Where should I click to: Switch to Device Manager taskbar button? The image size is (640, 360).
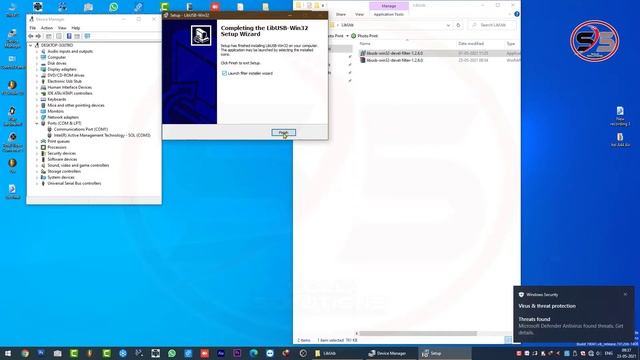[391, 353]
